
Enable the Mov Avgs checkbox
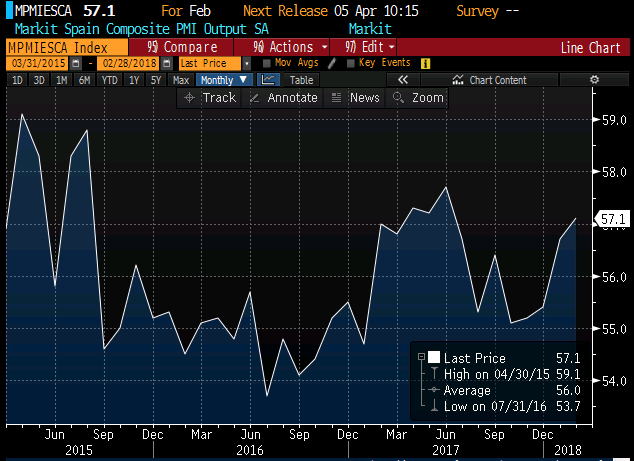coord(267,63)
